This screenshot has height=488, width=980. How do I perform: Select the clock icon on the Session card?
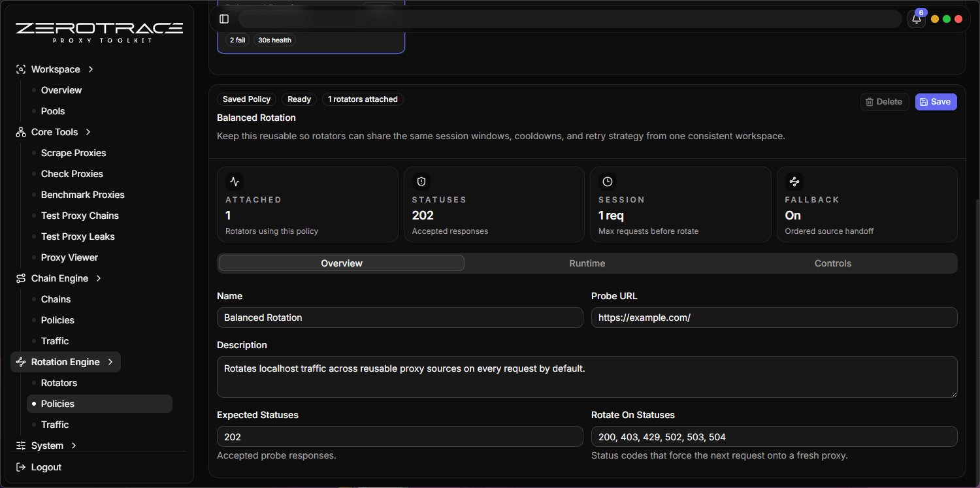(x=608, y=182)
